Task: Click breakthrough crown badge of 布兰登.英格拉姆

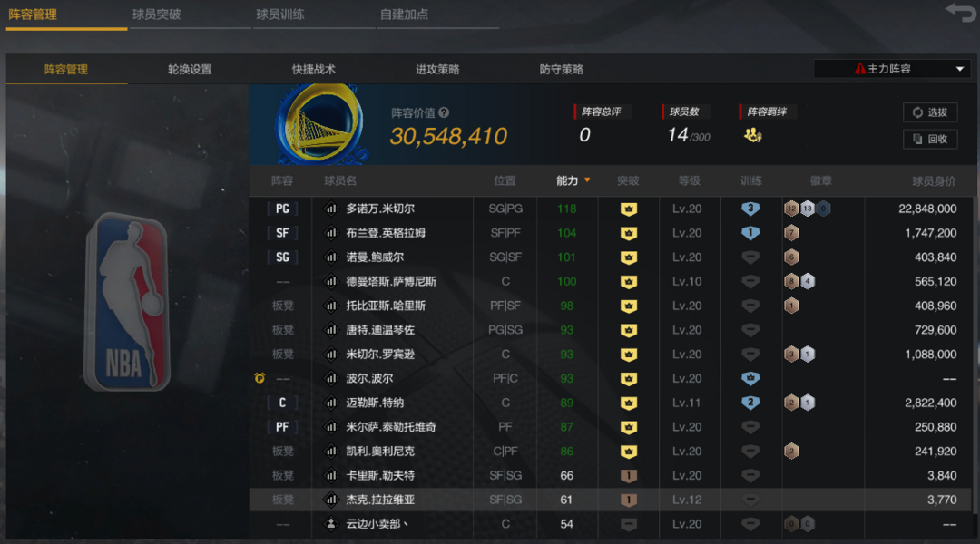Action: tap(629, 233)
